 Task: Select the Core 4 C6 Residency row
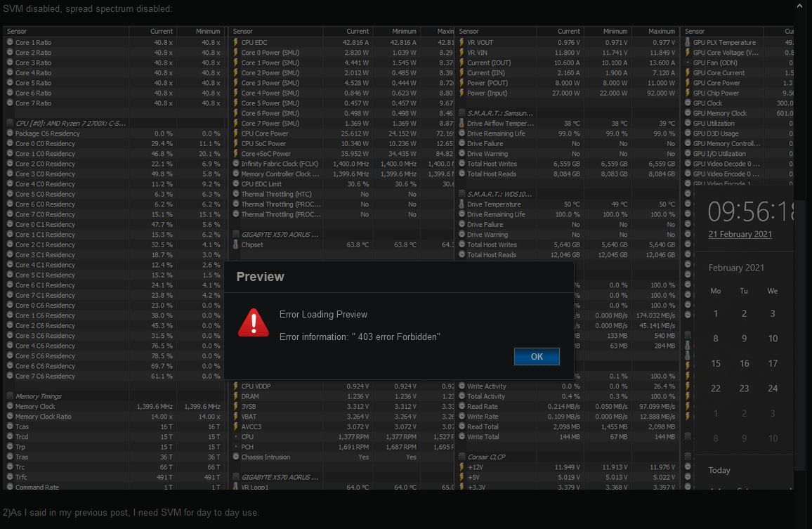tap(114, 346)
